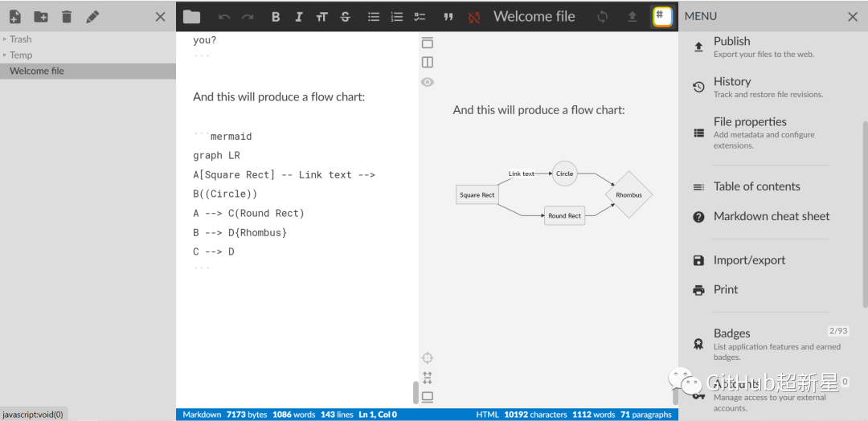Apply bold formatting

pyautogui.click(x=276, y=17)
